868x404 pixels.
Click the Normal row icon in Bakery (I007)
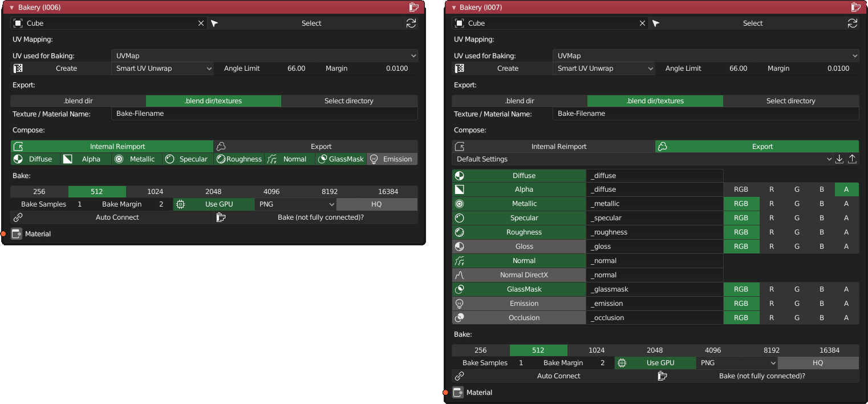click(x=459, y=261)
